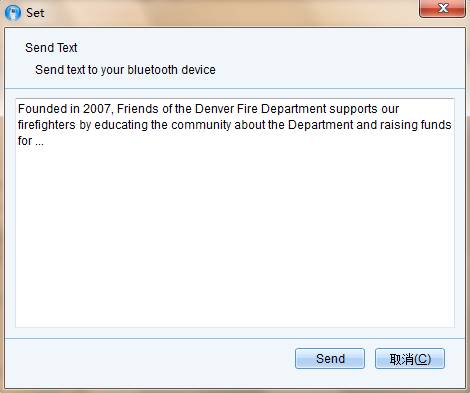Click the word "Denver" in the text
The width and height of the screenshot is (470, 393).
click(214, 109)
